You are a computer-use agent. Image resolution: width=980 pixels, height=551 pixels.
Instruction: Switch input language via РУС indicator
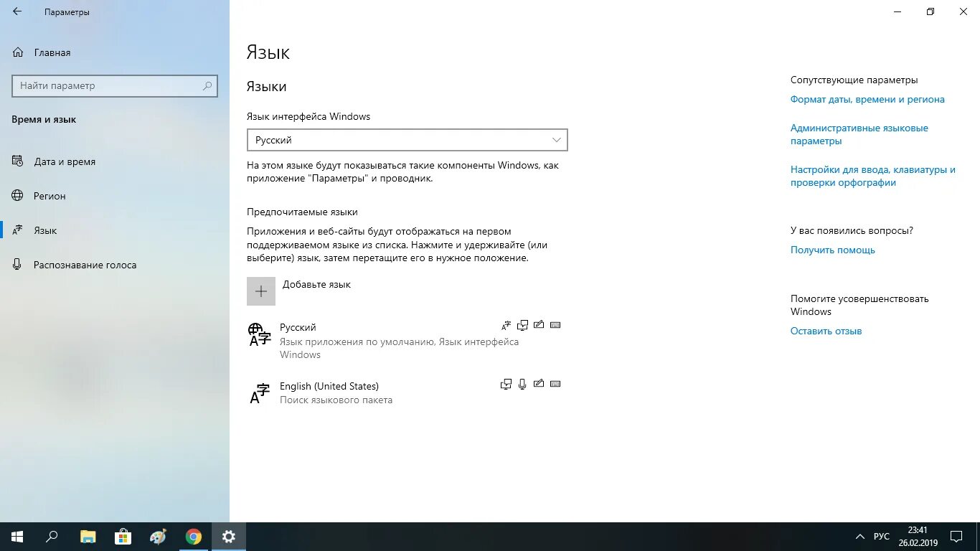882,537
